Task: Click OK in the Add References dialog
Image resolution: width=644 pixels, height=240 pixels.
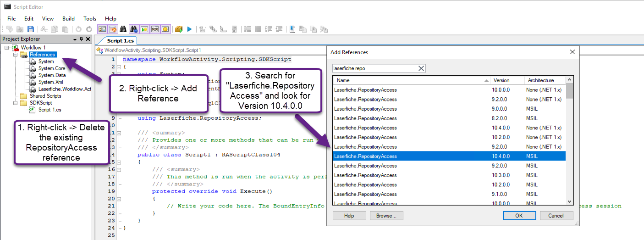Action: click(x=519, y=216)
